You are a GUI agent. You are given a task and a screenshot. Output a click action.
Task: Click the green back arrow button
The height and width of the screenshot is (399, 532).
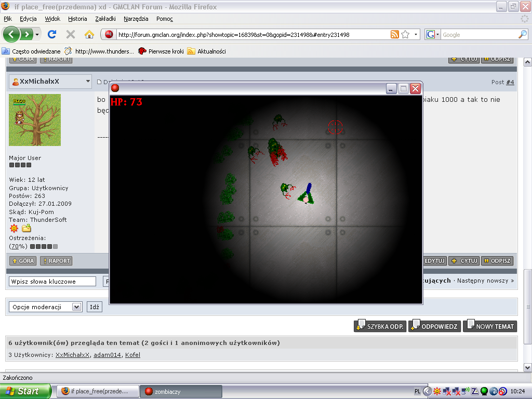point(11,34)
